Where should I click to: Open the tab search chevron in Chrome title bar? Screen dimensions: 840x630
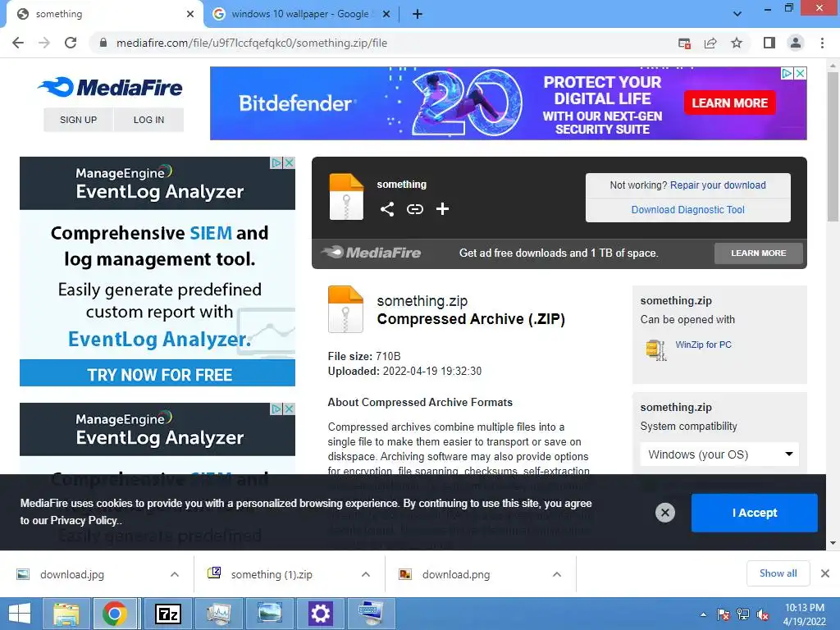coord(737,14)
